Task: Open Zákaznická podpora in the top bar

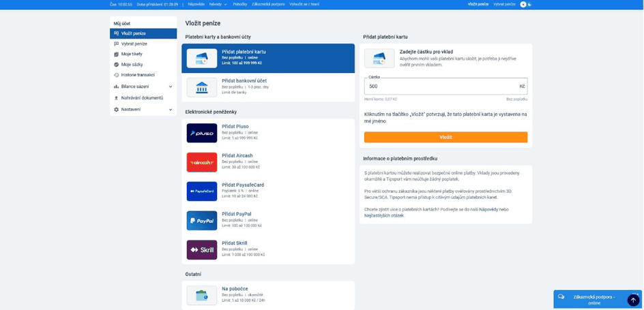Action: (268, 4)
